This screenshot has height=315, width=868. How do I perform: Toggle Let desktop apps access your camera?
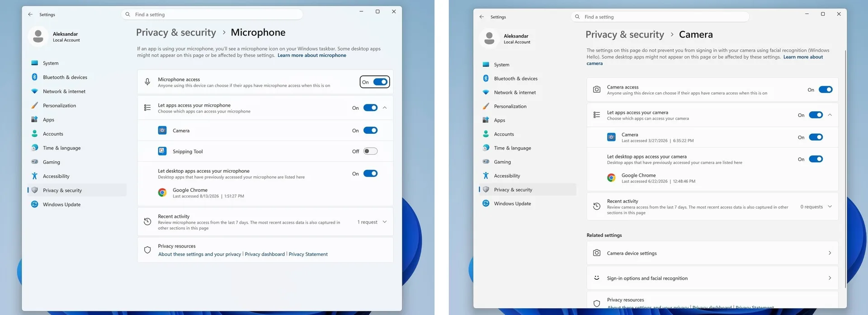(x=816, y=159)
